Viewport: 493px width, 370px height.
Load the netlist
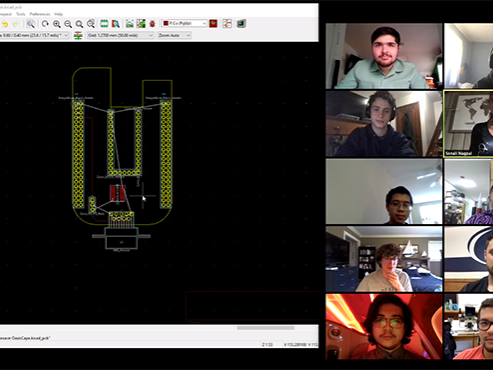[x=130, y=24]
